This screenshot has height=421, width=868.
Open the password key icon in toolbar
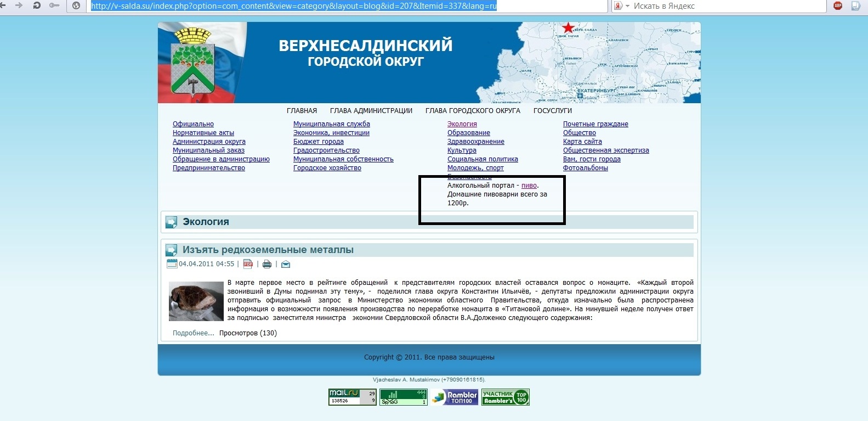(54, 5)
